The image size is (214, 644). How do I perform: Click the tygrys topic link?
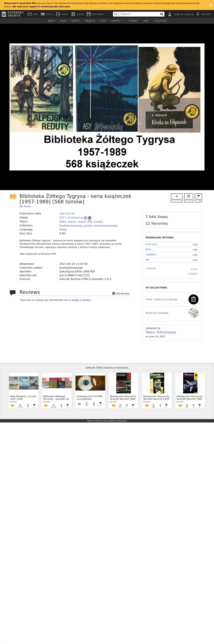click(72, 222)
